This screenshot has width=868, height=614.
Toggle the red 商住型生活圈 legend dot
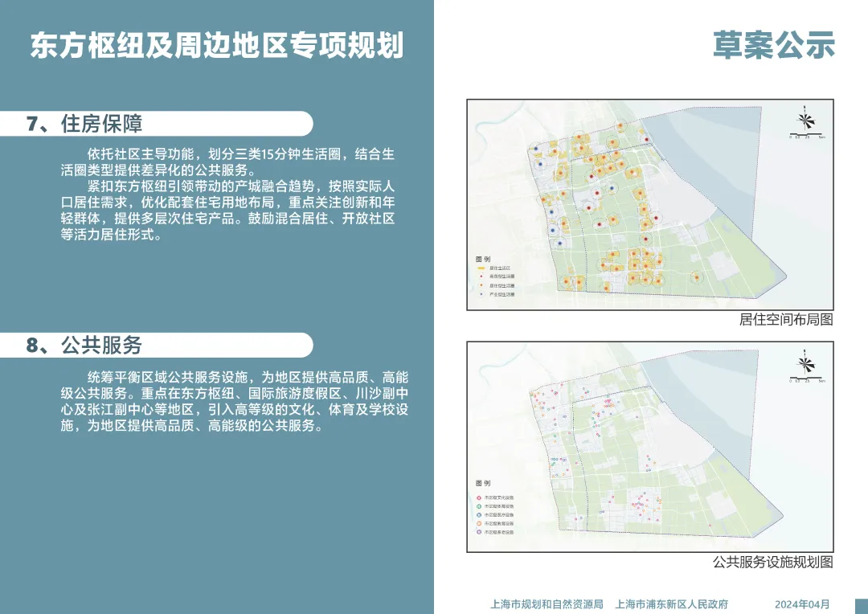(481, 276)
